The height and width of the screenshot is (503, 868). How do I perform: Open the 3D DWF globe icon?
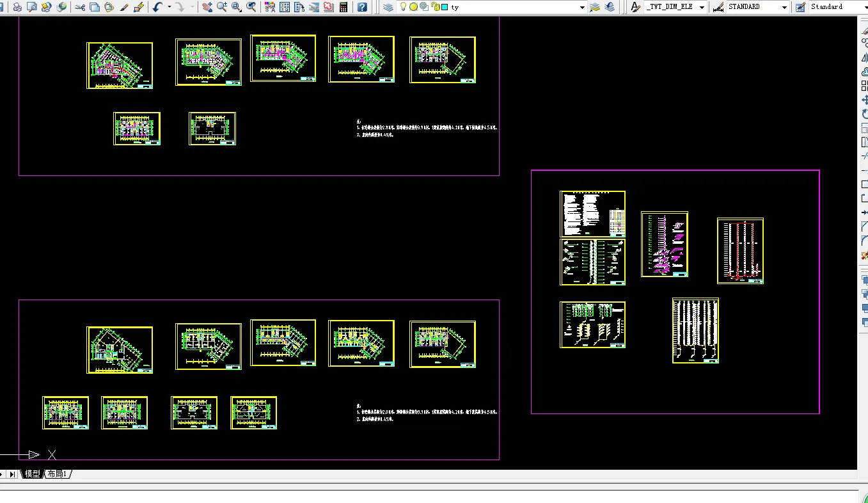[x=61, y=7]
